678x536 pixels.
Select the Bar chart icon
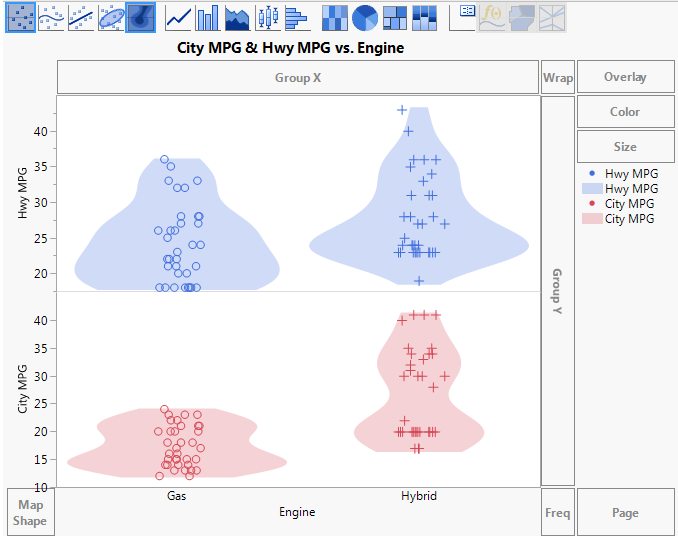[208, 18]
